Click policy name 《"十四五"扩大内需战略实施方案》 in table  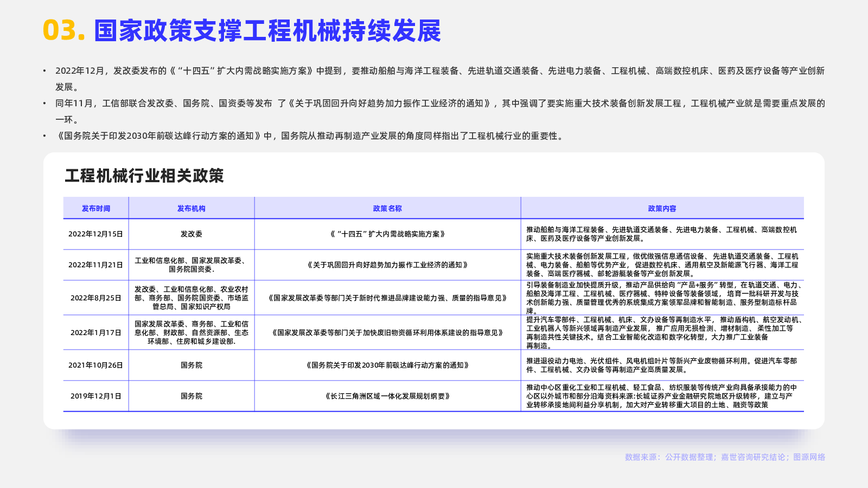[x=387, y=234]
